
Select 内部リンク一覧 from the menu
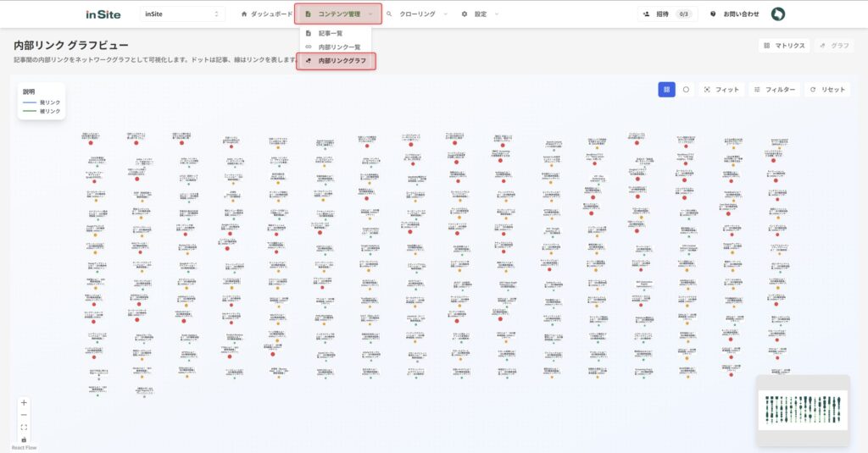[x=338, y=47]
